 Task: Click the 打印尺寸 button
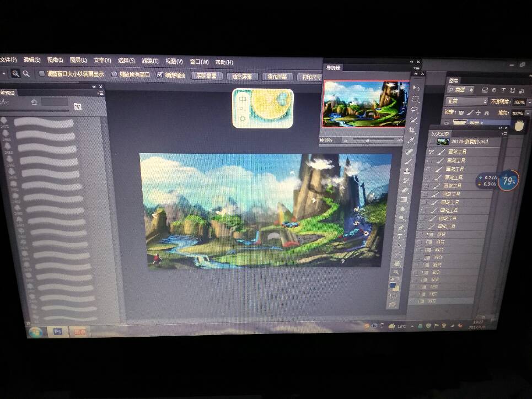click(x=310, y=77)
